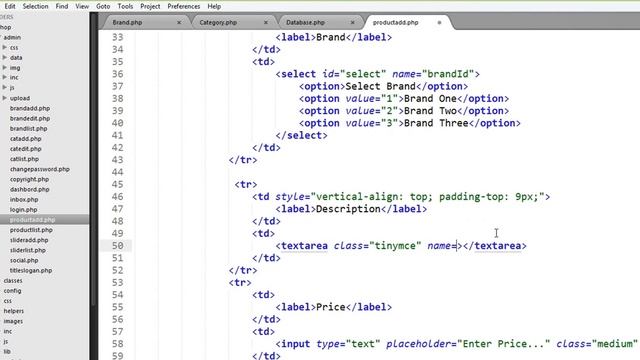Viewport: 640px width, 360px height.
Task: Expand the data folder in sidebar
Action: 4,58
